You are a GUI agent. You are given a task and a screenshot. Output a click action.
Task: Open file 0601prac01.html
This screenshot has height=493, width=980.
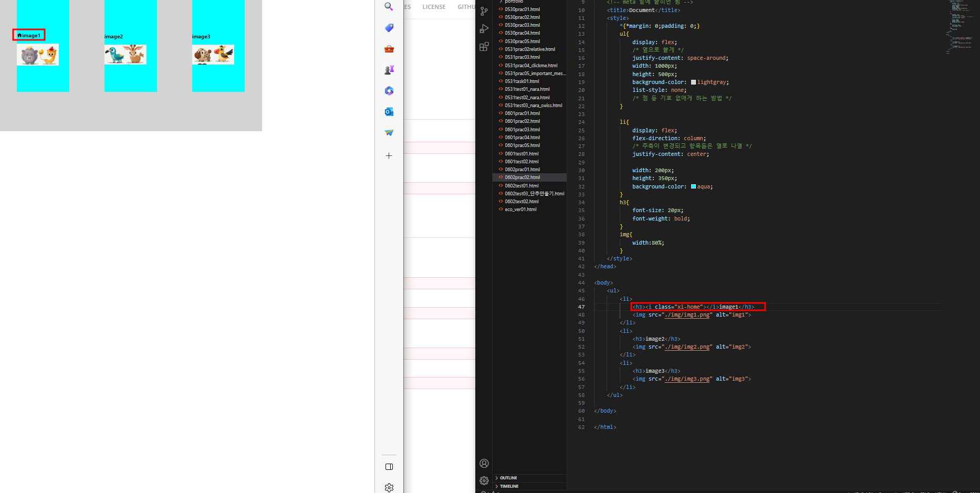click(522, 113)
